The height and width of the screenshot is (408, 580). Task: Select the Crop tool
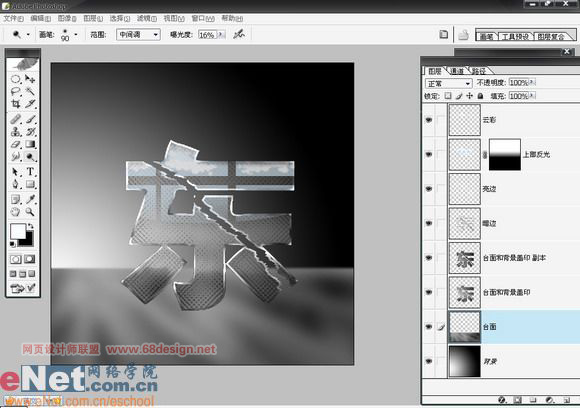click(x=16, y=104)
